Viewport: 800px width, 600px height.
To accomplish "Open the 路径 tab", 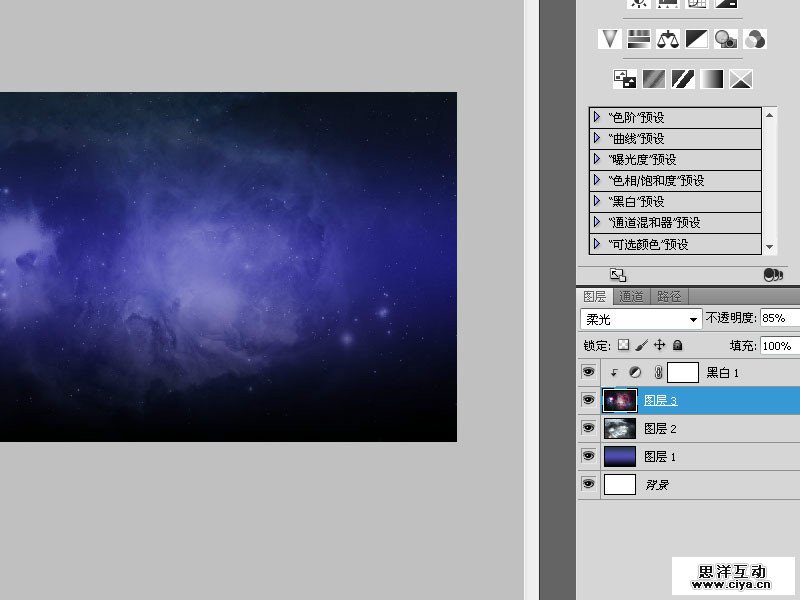I will click(669, 296).
